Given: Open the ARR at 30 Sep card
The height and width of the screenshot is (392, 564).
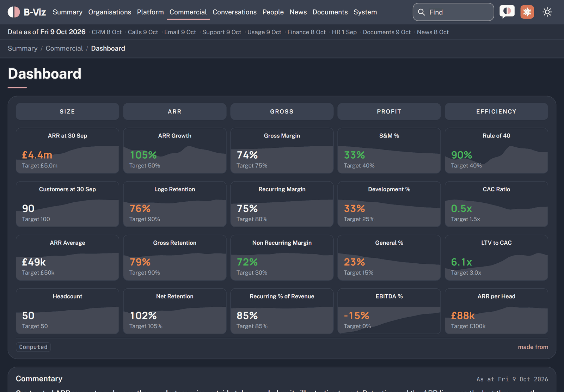Looking at the screenshot, I should pos(67,151).
